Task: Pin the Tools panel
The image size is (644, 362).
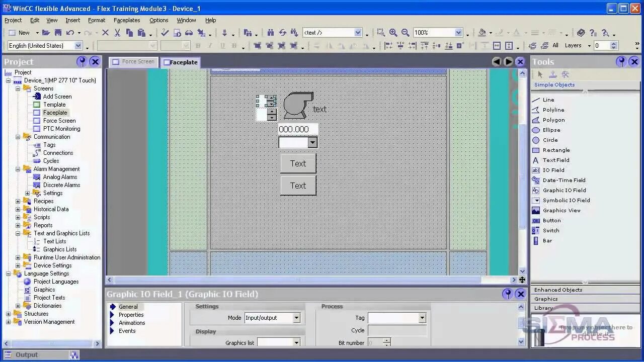Action: [x=621, y=62]
